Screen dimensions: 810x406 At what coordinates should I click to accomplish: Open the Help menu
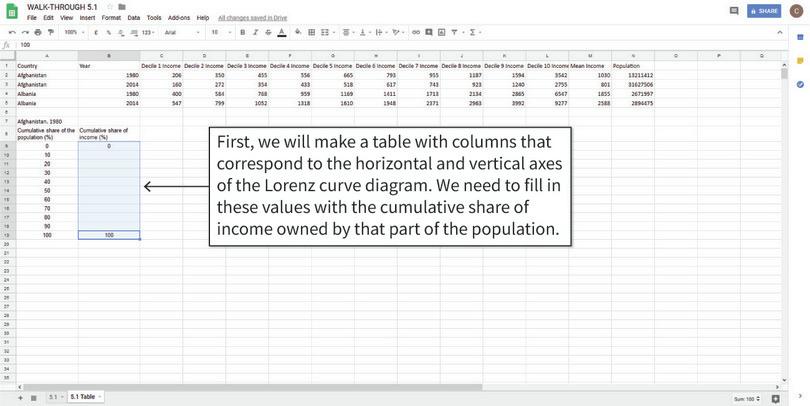203,18
